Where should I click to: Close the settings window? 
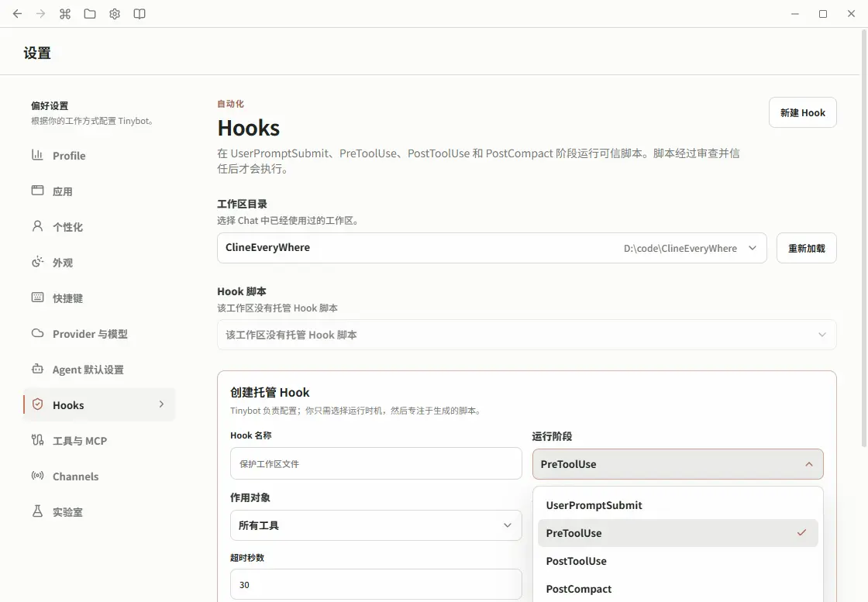click(x=852, y=14)
